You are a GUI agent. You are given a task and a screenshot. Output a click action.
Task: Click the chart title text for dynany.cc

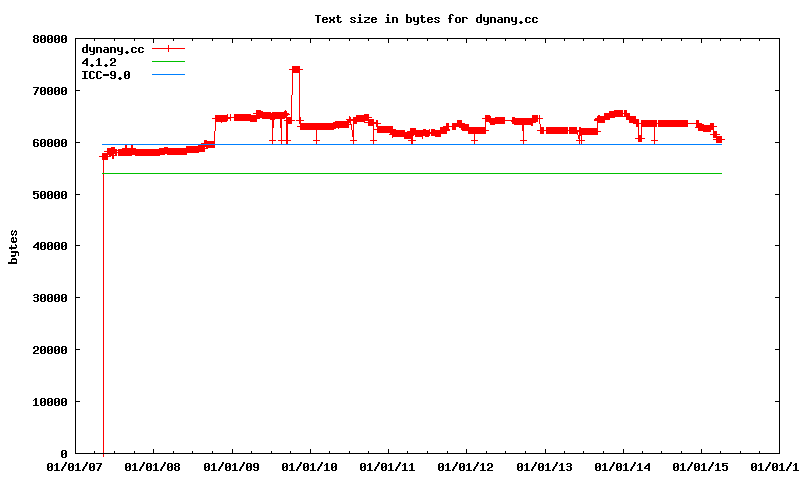(x=426, y=19)
